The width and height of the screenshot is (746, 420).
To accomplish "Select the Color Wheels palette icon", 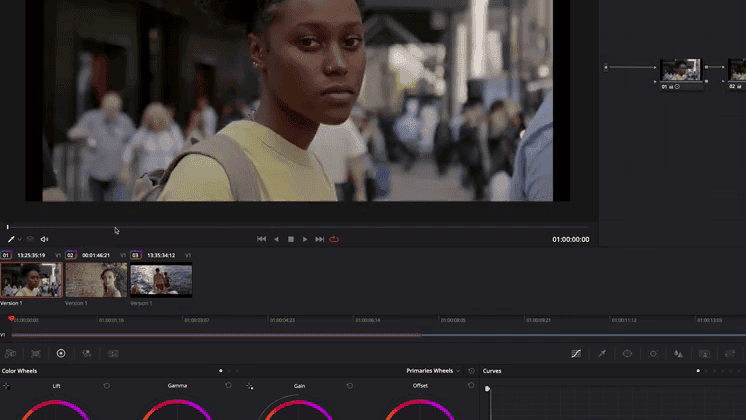I will click(x=61, y=353).
